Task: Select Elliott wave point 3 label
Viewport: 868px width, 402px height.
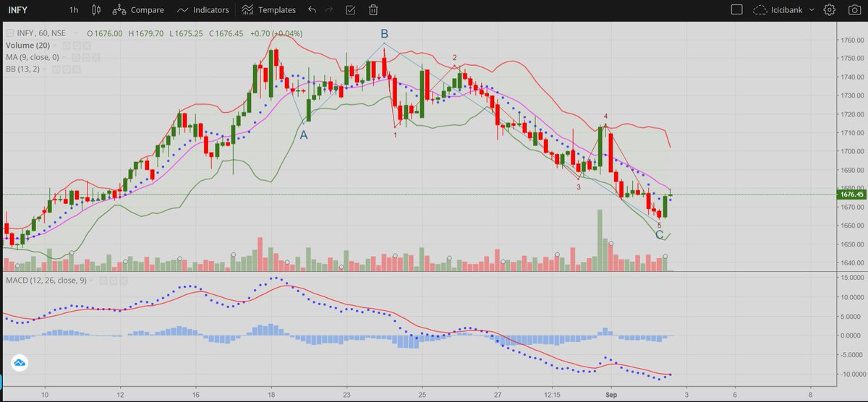Action: 579,187
